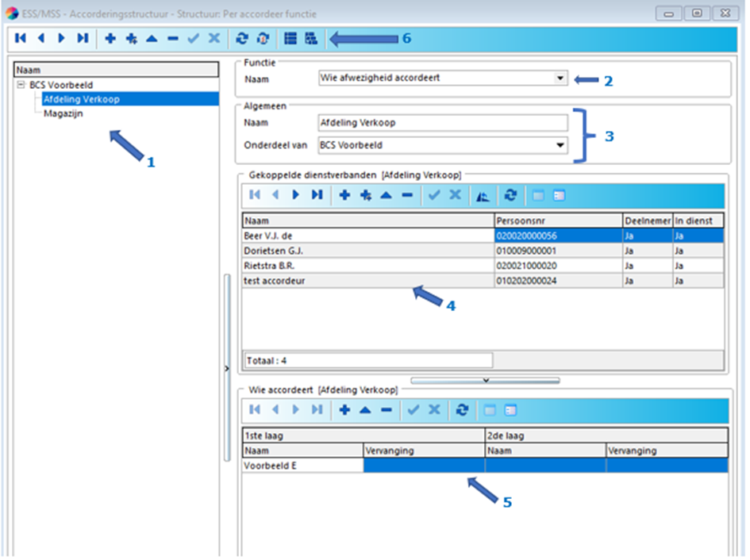
Task: Remove an entry in Wie accordeert toolbar
Action: [x=386, y=410]
